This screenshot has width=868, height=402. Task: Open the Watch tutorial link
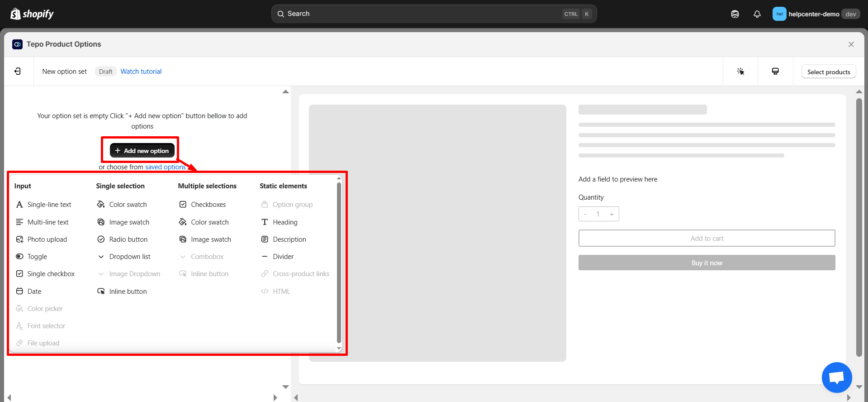click(x=141, y=72)
